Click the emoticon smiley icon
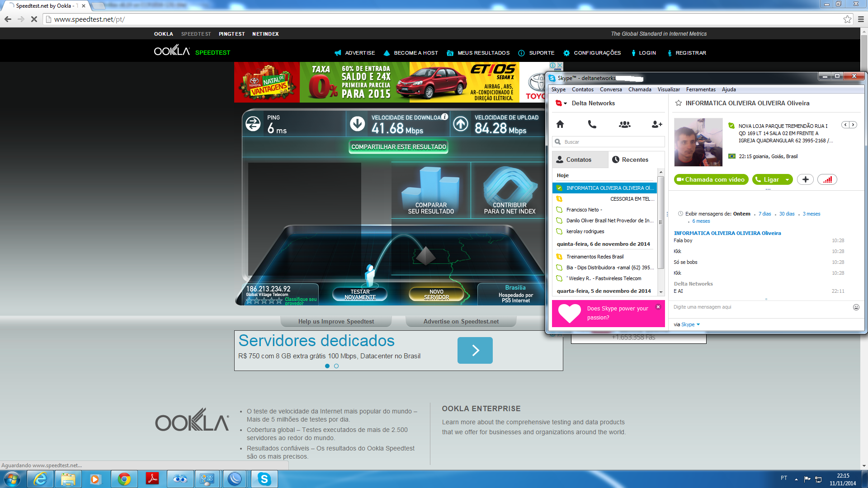Screen dimensions: 868x488 click(x=856, y=307)
